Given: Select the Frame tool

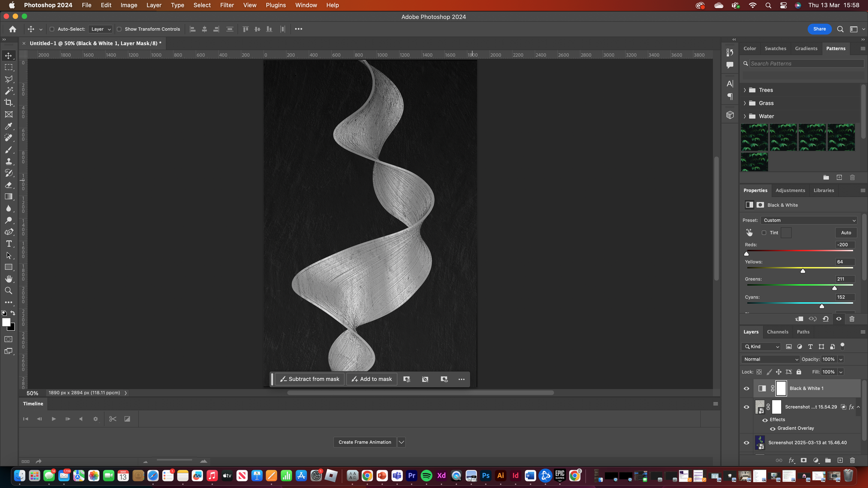Looking at the screenshot, I should (x=9, y=114).
